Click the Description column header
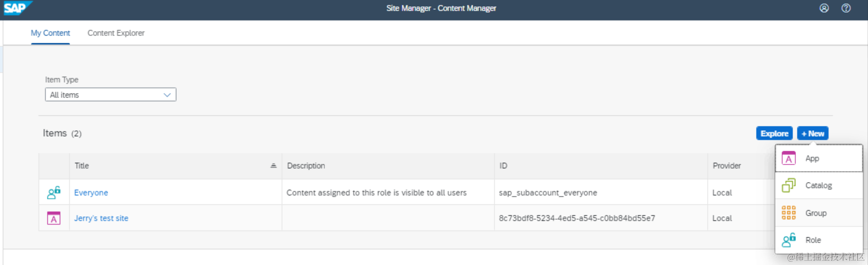This screenshot has width=868, height=265. 388,166
